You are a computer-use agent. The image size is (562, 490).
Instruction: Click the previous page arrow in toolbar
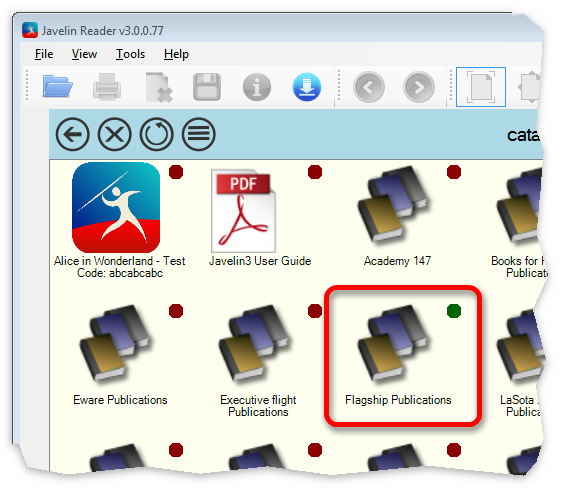click(x=369, y=87)
